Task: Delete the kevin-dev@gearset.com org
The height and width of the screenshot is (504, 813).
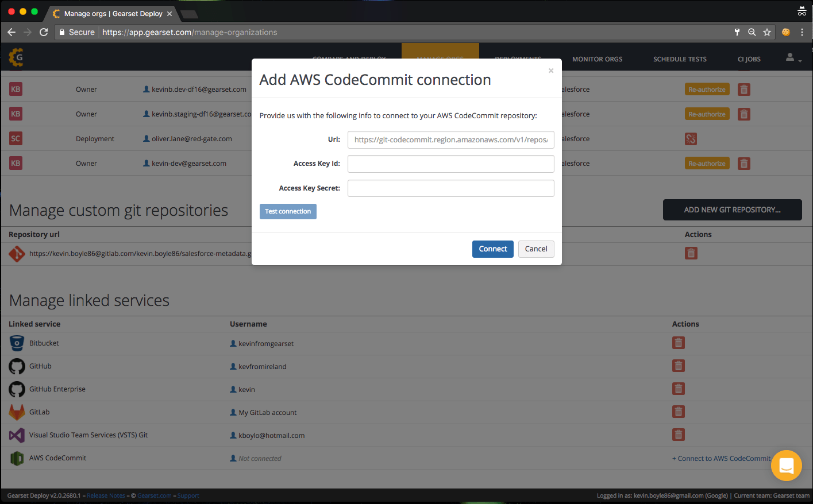Action: (744, 164)
